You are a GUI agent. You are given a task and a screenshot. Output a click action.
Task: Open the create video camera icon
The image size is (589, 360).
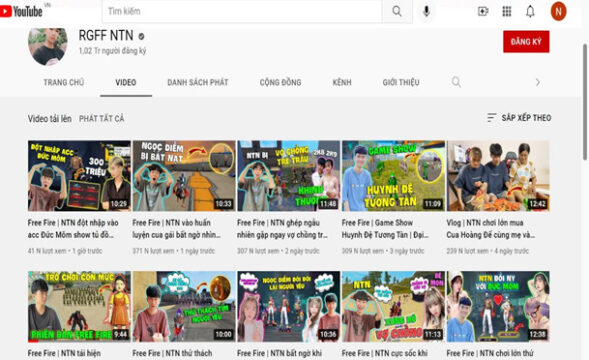click(x=483, y=11)
